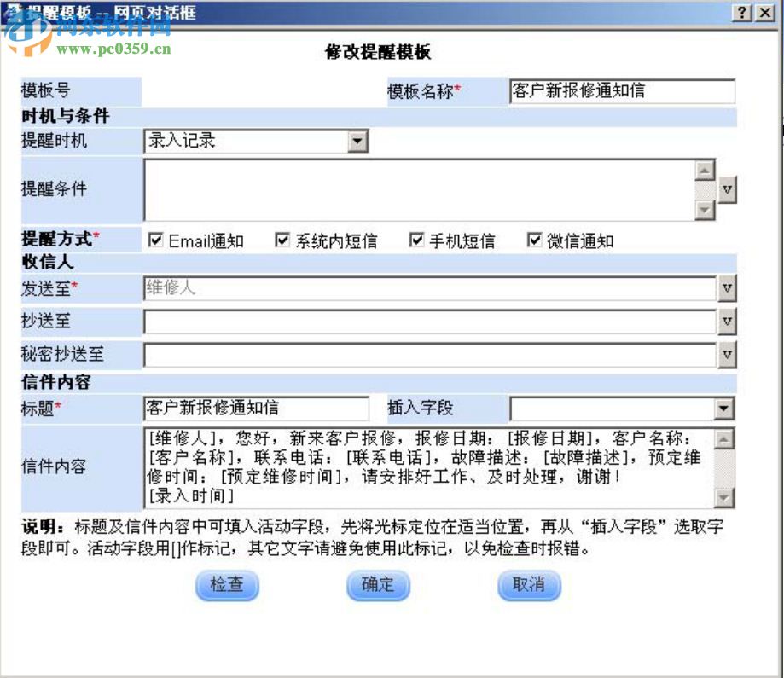Disable the 系统内短信 notification option
The height and width of the screenshot is (678, 784).
tap(282, 239)
